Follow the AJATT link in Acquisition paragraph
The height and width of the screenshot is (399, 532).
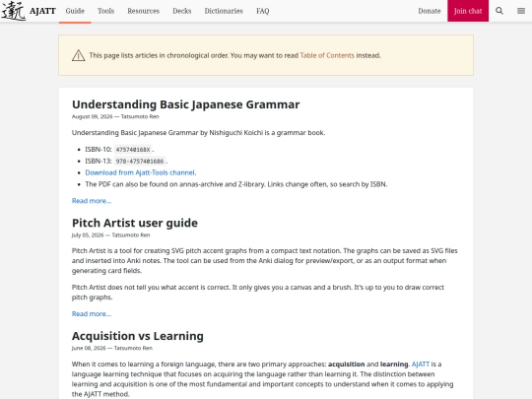coord(421,365)
